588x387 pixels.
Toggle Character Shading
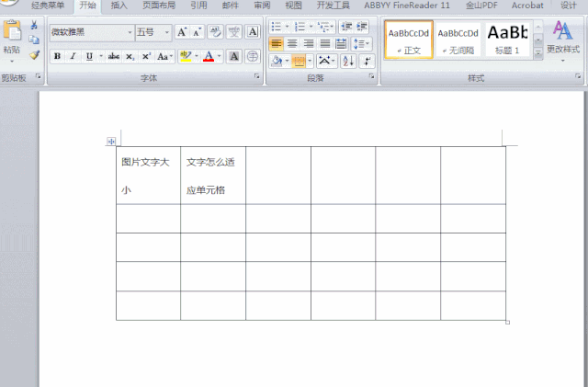(234, 56)
